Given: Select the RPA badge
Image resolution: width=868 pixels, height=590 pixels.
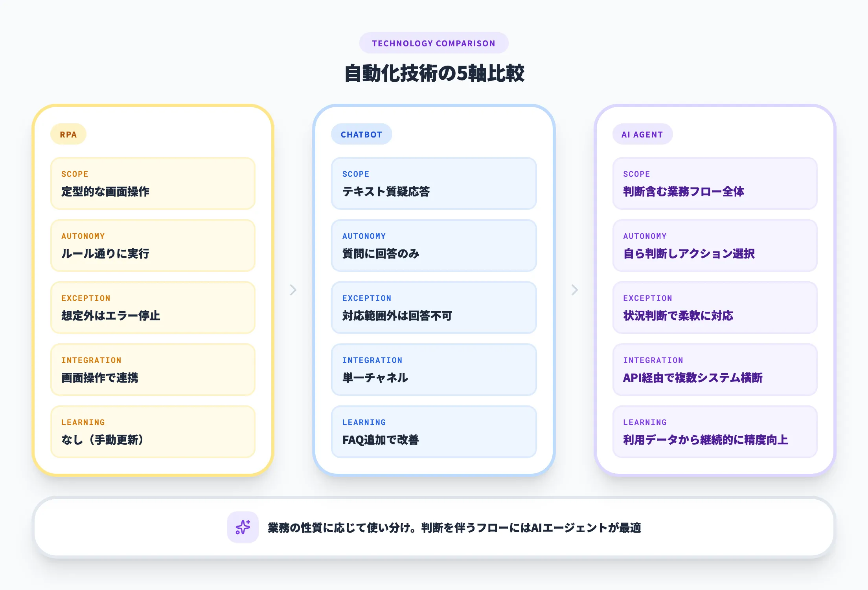Looking at the screenshot, I should 68,134.
